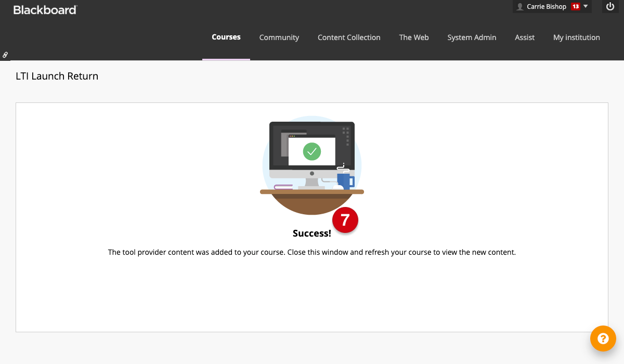Switch to the Community tab
Viewport: 624px width, 364px height.
pyautogui.click(x=279, y=37)
